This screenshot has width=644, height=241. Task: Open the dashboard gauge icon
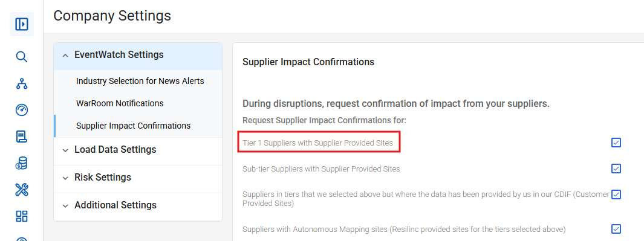tap(22, 110)
